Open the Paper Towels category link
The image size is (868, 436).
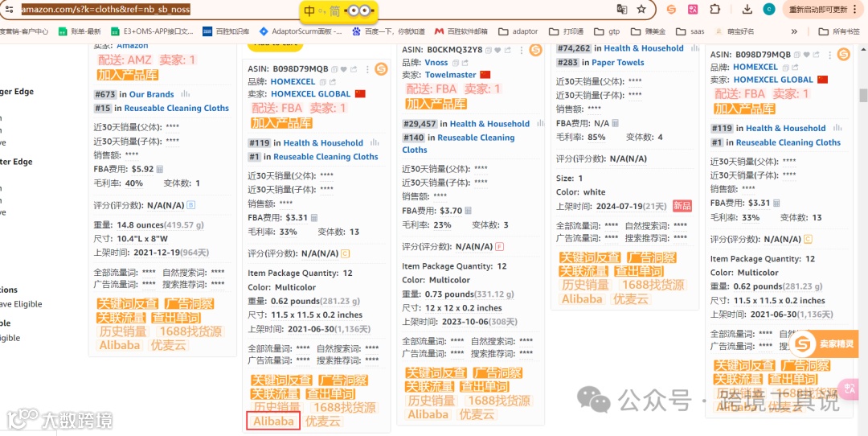click(618, 62)
